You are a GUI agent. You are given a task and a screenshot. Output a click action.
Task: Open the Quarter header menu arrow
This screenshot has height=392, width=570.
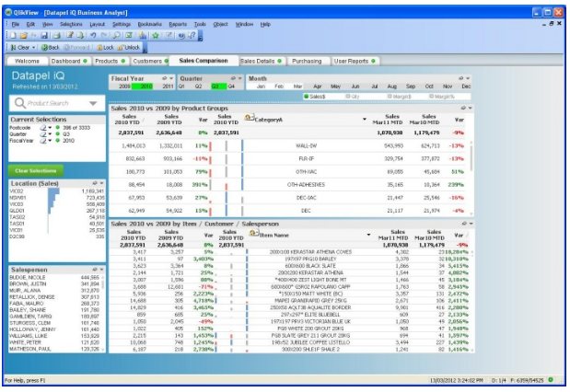click(239, 78)
